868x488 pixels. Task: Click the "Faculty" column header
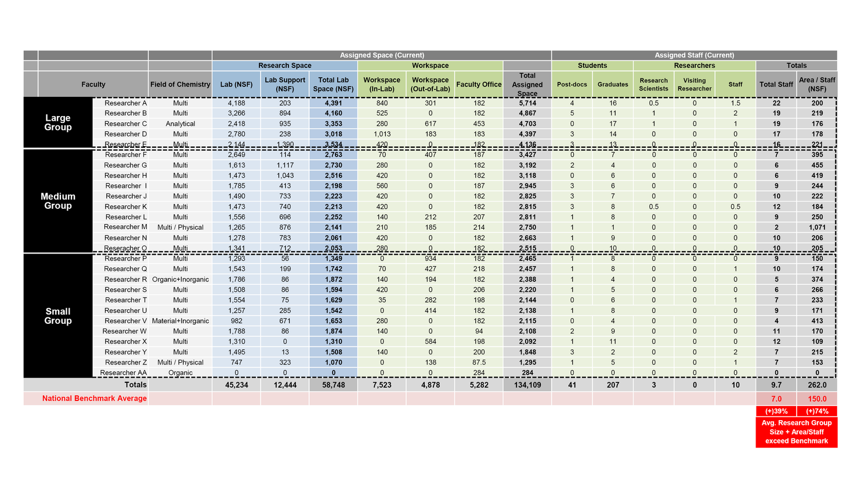[93, 84]
